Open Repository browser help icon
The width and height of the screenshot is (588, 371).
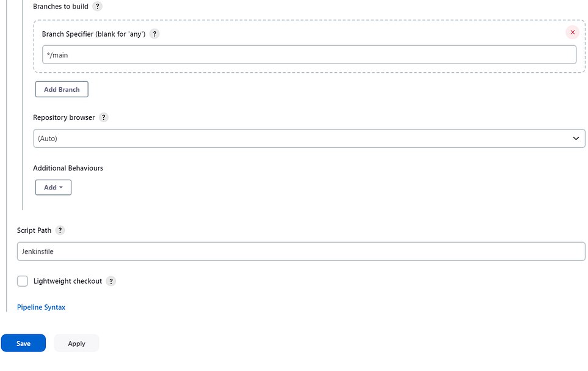click(104, 117)
